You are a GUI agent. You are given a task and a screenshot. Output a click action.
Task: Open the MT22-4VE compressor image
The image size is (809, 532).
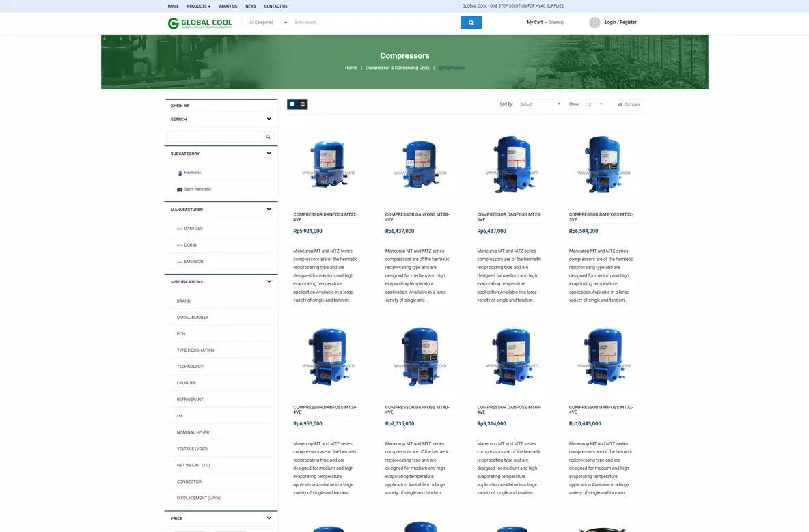327,163
